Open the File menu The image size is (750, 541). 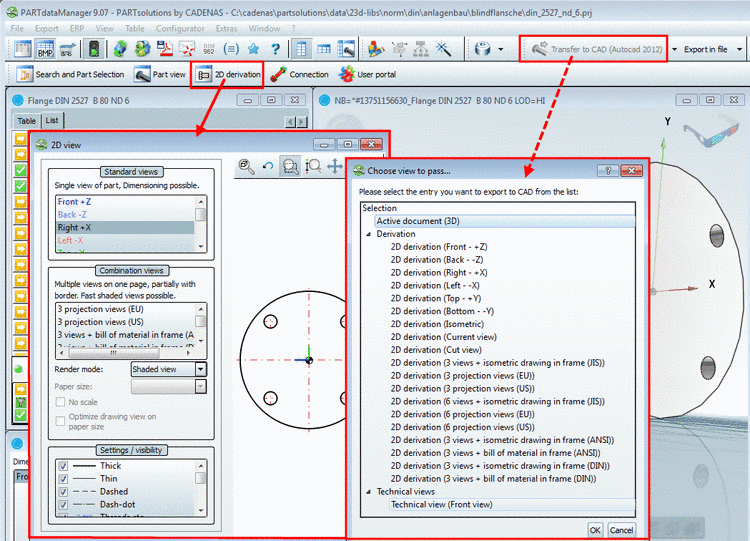pos(17,29)
